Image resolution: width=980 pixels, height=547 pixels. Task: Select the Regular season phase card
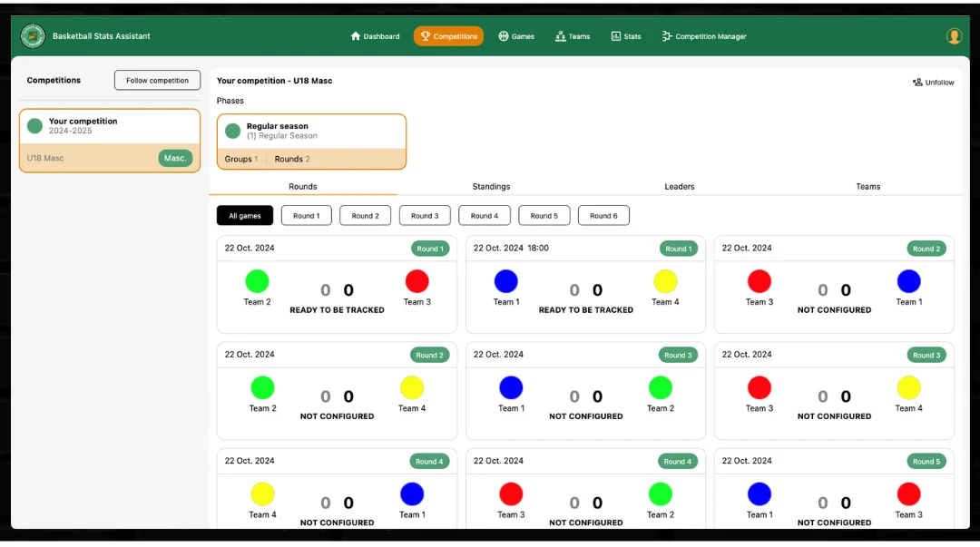tap(311, 132)
